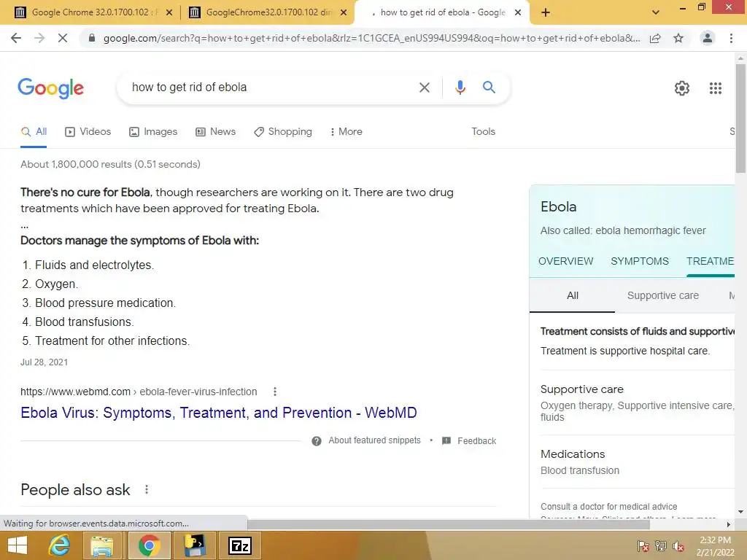The image size is (747, 560).
Task: Open search Tools
Action: point(483,132)
